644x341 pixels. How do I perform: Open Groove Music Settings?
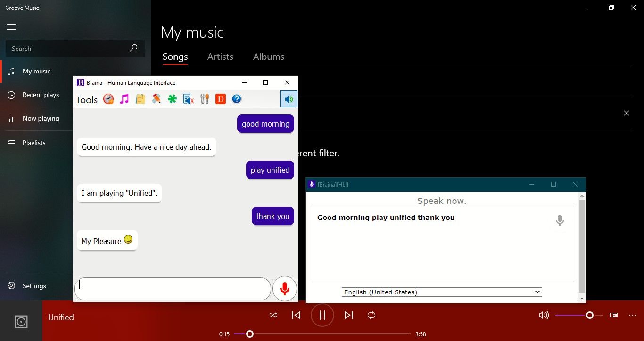point(34,286)
